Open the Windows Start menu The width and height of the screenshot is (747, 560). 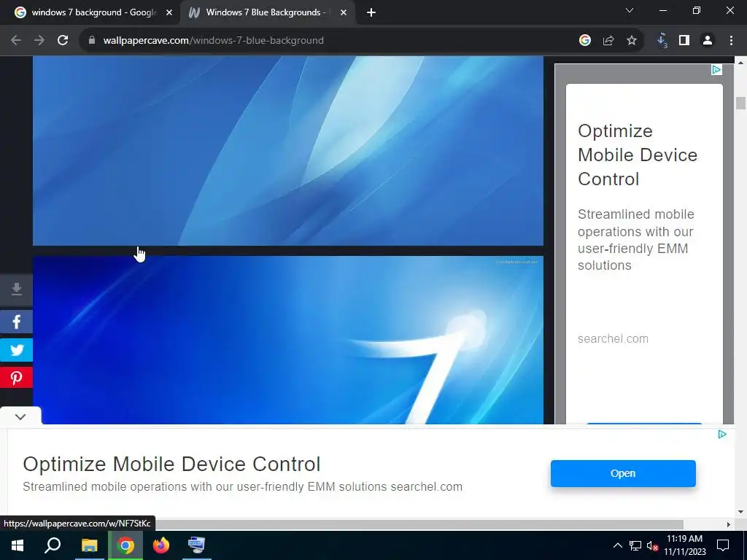point(18,545)
